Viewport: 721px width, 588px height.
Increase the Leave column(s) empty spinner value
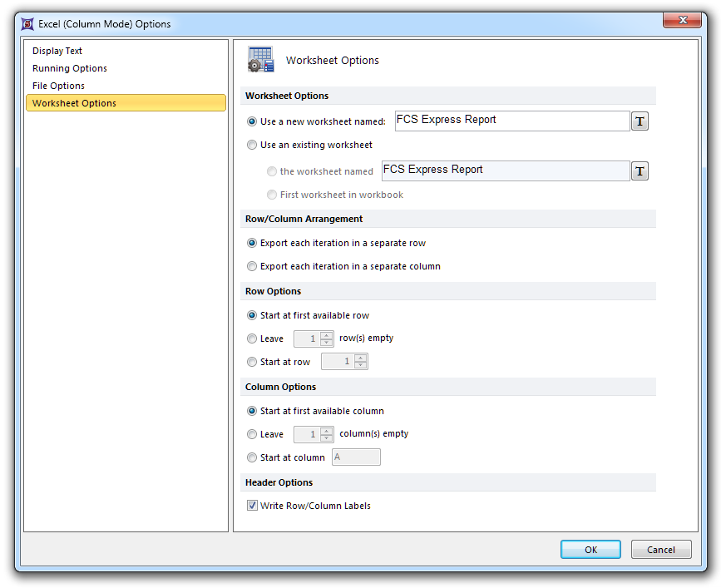326,430
